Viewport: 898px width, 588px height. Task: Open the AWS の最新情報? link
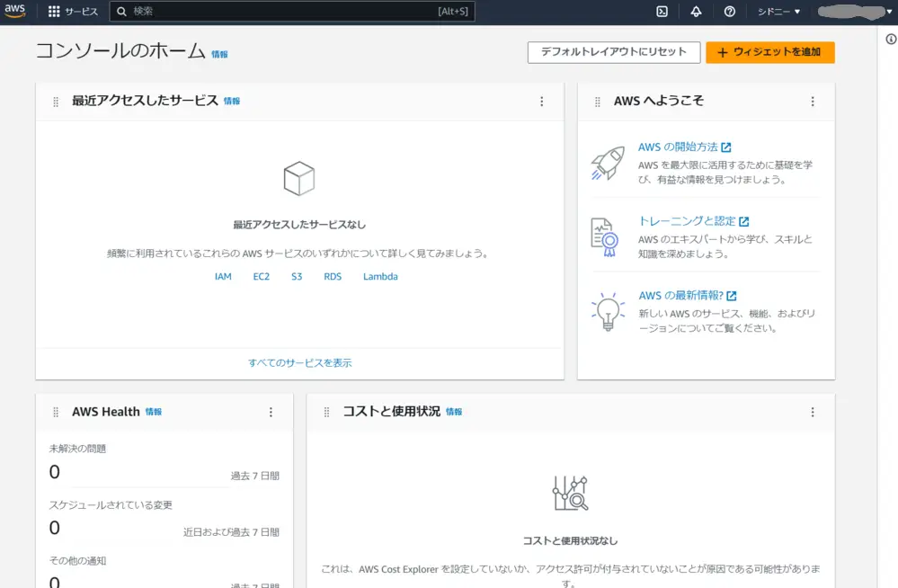(x=688, y=296)
